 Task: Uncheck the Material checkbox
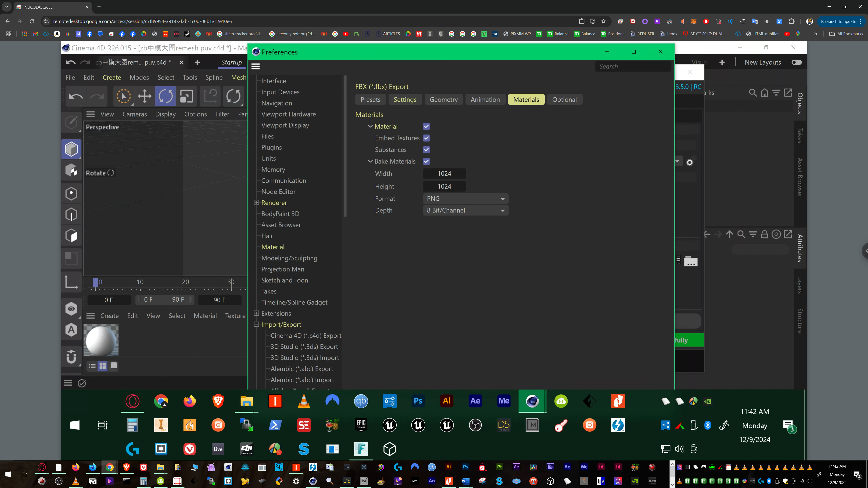tap(426, 126)
